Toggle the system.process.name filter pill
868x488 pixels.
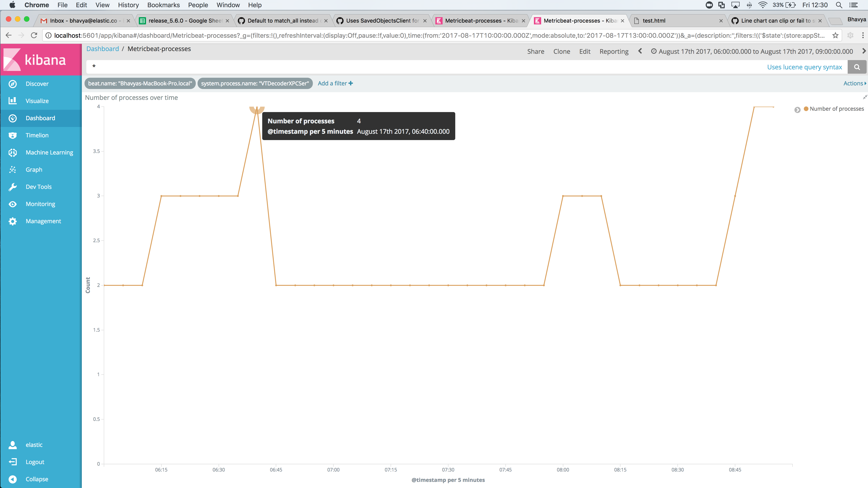tap(255, 84)
